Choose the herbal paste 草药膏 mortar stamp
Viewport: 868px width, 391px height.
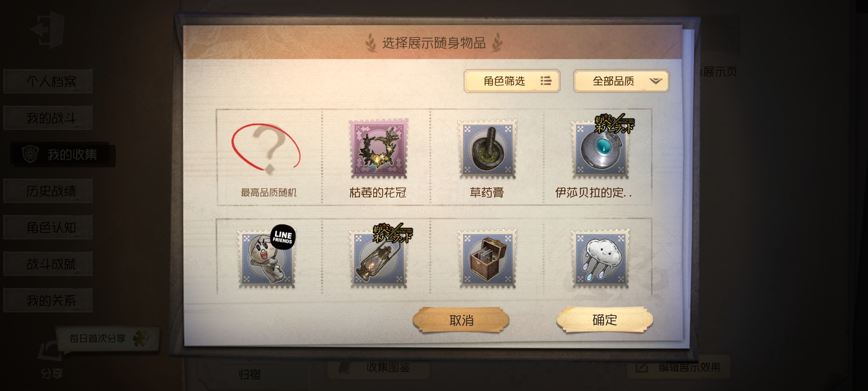[488, 149]
